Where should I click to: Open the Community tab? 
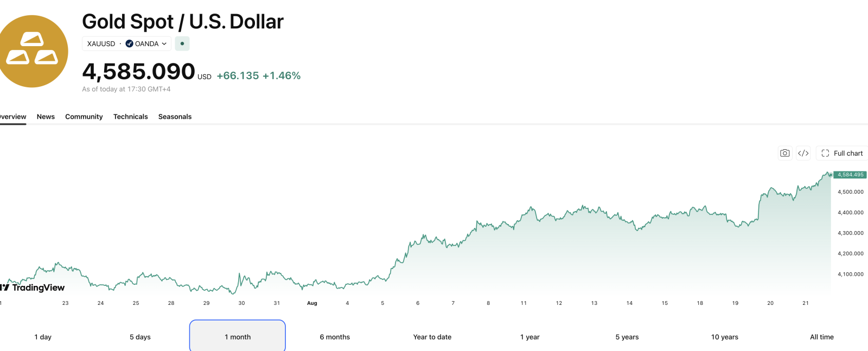tap(84, 117)
